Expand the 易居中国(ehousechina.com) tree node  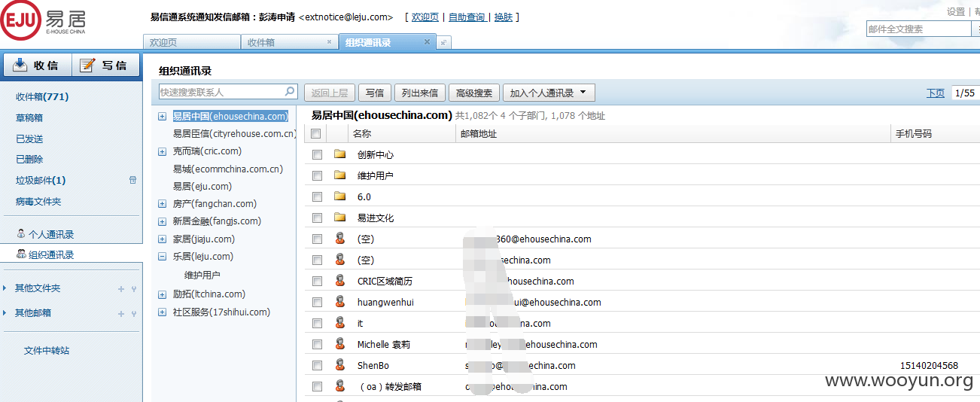point(162,117)
